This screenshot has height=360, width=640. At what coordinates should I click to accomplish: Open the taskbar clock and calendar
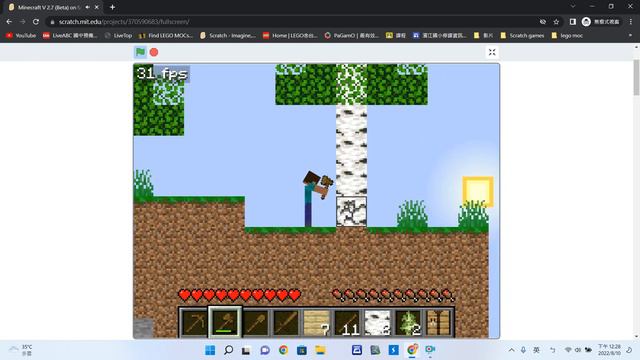tap(609, 350)
